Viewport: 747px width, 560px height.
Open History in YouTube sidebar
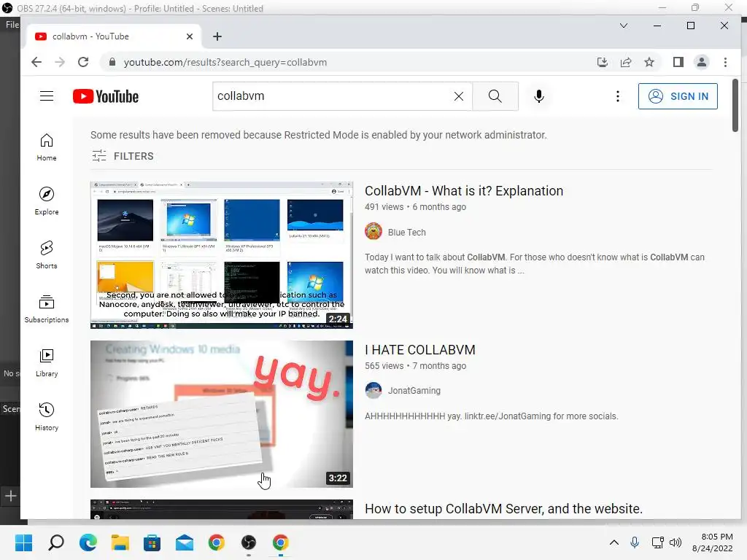click(47, 416)
